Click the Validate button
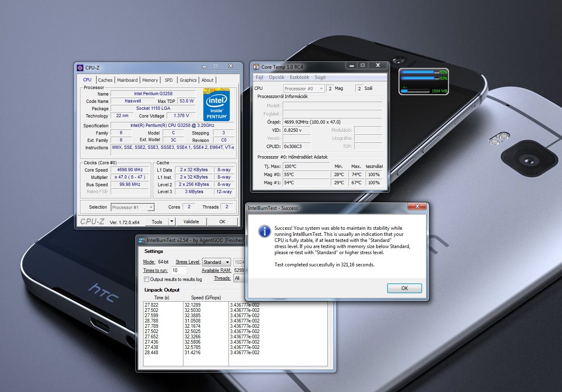This screenshot has height=392, width=562. pos(191,222)
